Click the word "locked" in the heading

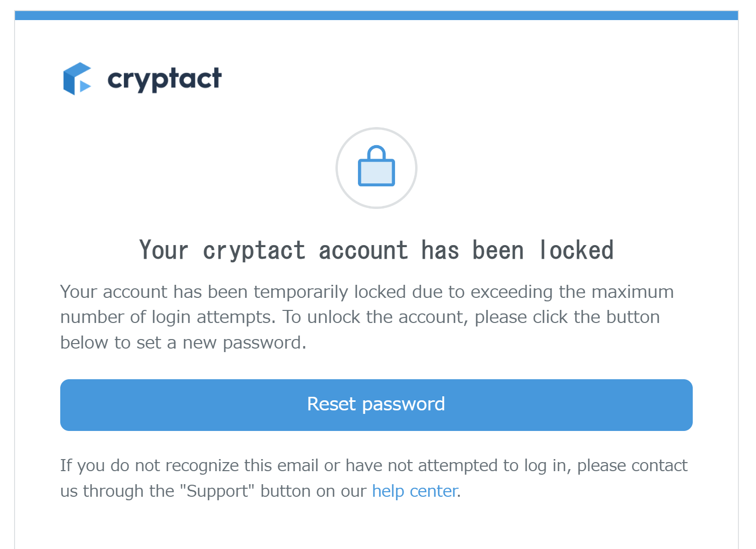point(576,250)
